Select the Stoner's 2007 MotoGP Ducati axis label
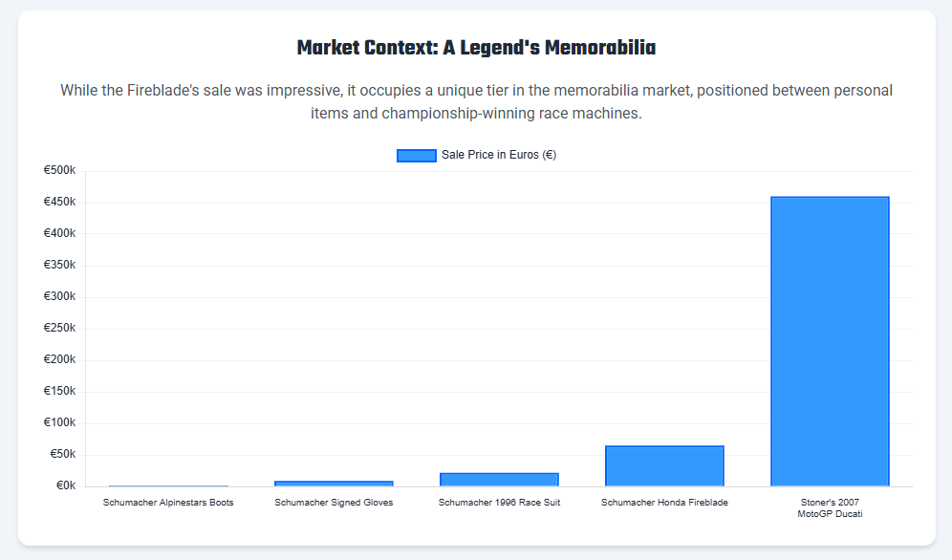The height and width of the screenshot is (560, 952). (x=830, y=507)
